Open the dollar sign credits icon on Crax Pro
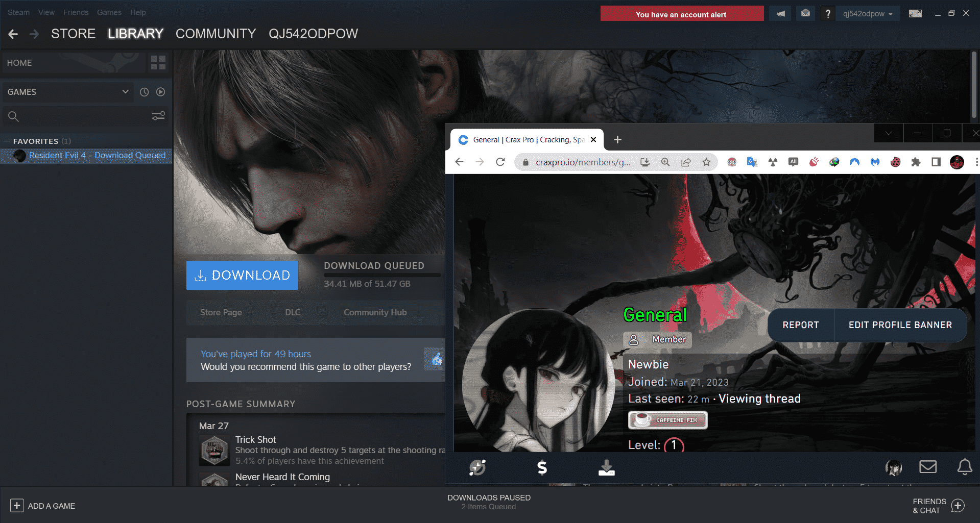Image resolution: width=980 pixels, height=523 pixels. 542,467
